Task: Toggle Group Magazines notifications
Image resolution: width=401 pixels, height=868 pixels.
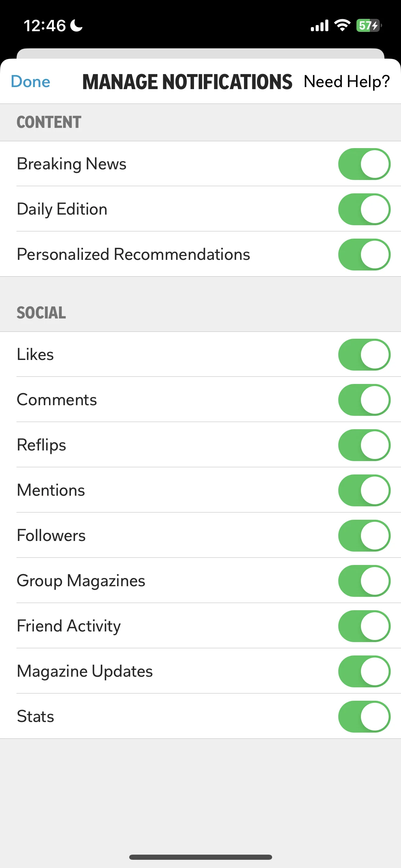Action: (364, 581)
